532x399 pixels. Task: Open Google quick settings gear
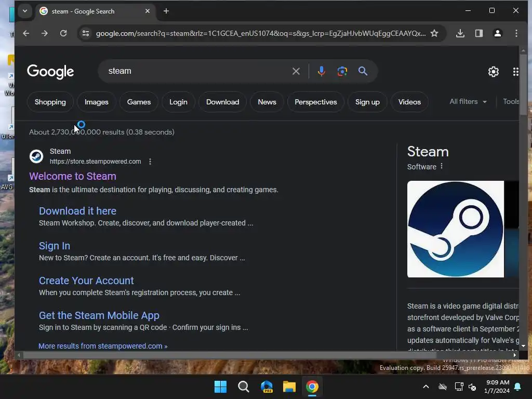pyautogui.click(x=494, y=72)
